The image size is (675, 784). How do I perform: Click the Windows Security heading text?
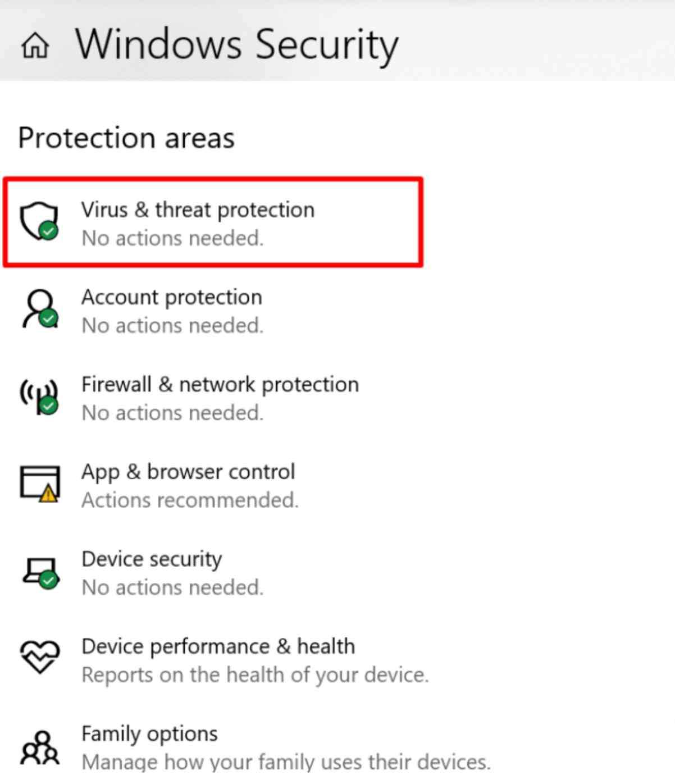coord(237,45)
